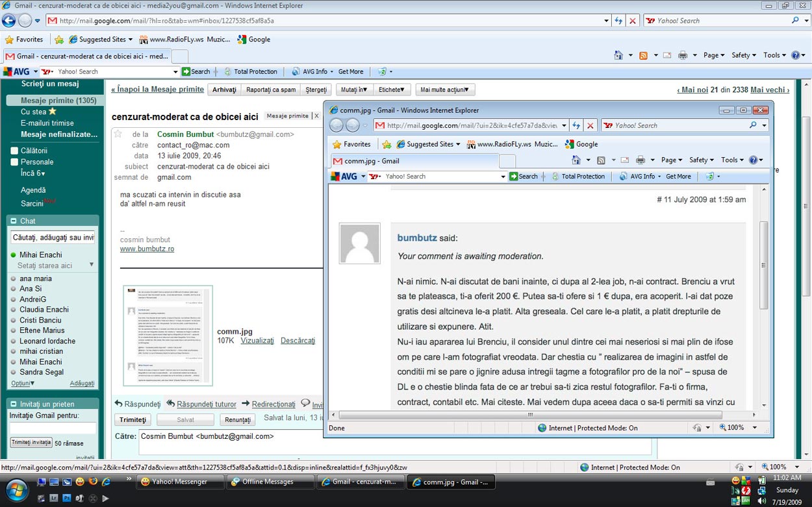The width and height of the screenshot is (812, 507).
Task: Open Yahoo! Messenger from the taskbar
Action: tap(181, 482)
